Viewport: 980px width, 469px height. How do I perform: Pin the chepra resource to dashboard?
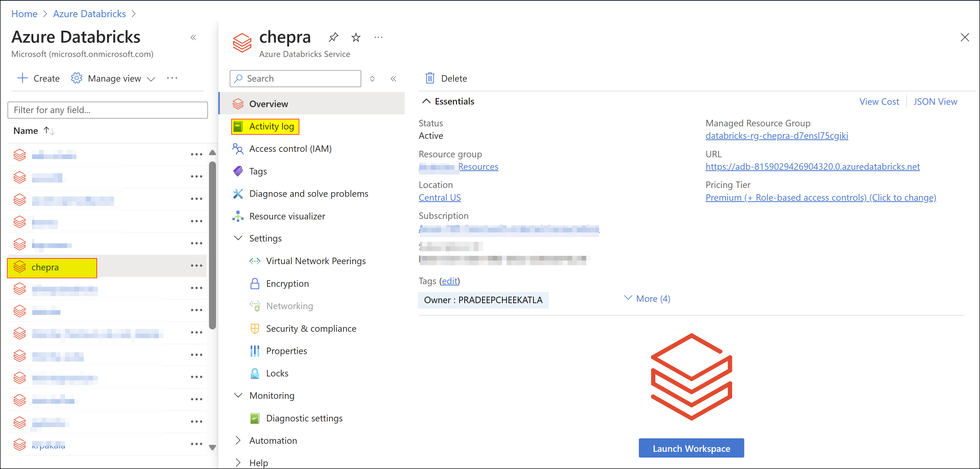pos(333,37)
